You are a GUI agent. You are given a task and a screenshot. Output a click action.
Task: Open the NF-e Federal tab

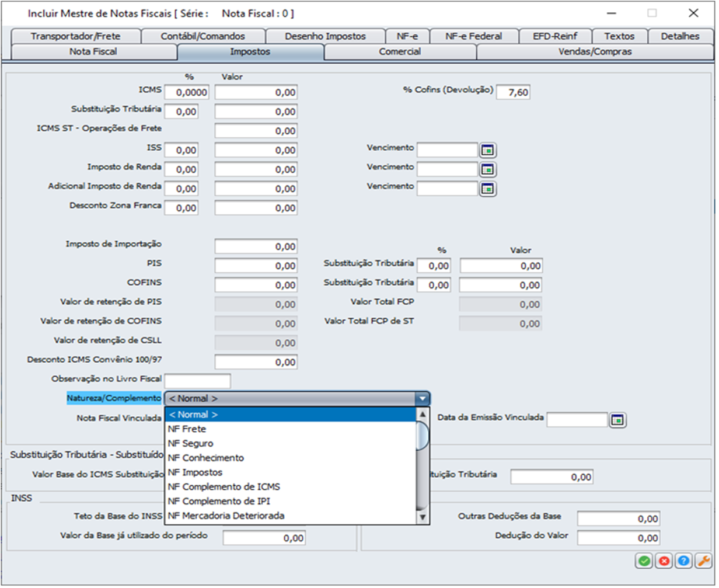pyautogui.click(x=473, y=36)
